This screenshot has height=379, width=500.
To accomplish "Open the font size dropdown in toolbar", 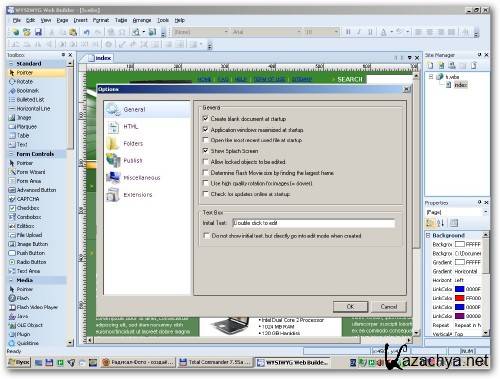I will (x=336, y=32).
